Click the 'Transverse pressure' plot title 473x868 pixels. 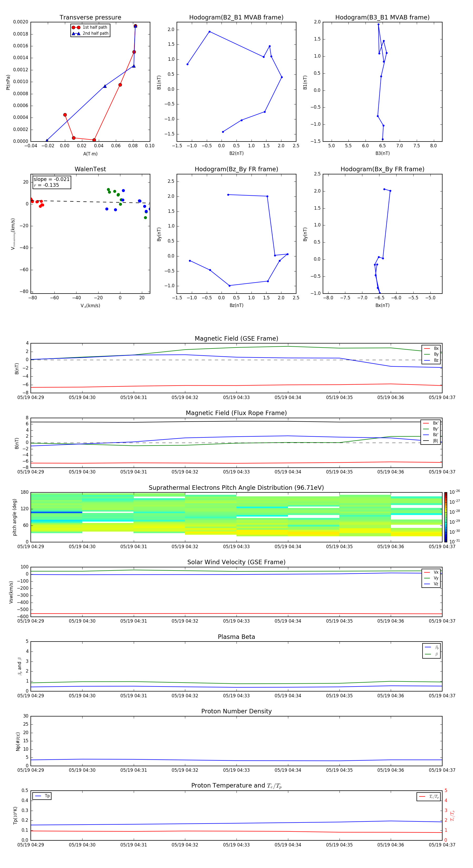click(90, 18)
